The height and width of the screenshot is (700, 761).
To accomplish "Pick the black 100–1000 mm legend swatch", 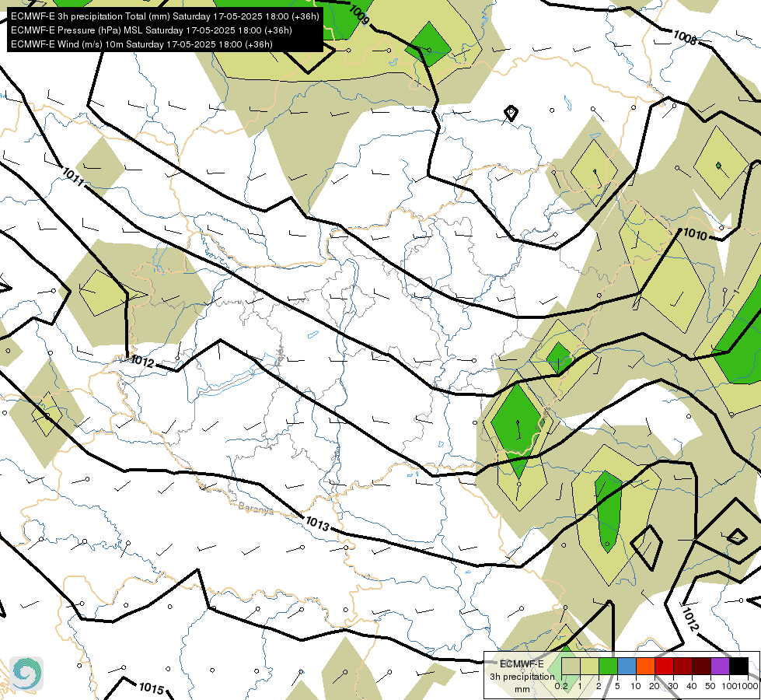I will click(738, 666).
